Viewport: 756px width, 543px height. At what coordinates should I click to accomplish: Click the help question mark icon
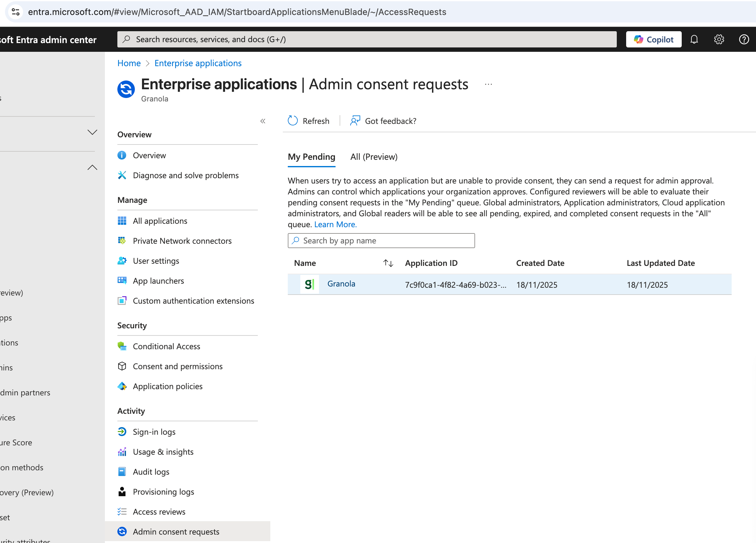tap(744, 39)
